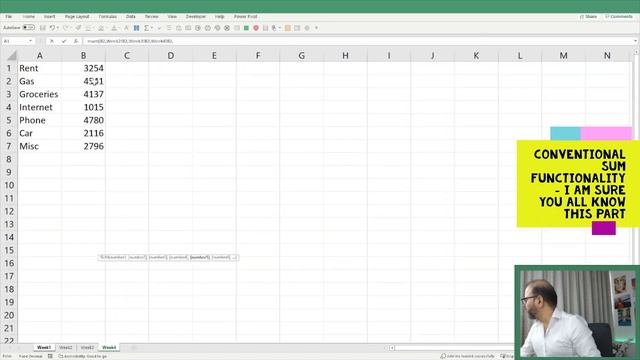This screenshot has width=640, height=360.
Task: Expand the formula bar chevron at right
Action: (635, 41)
